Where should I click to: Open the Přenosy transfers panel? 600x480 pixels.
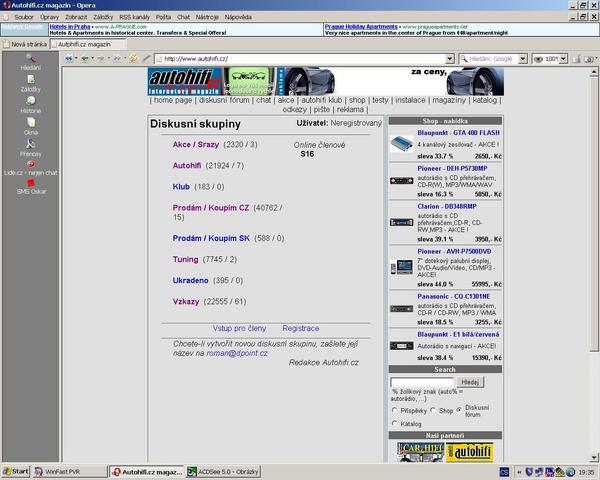click(x=31, y=148)
